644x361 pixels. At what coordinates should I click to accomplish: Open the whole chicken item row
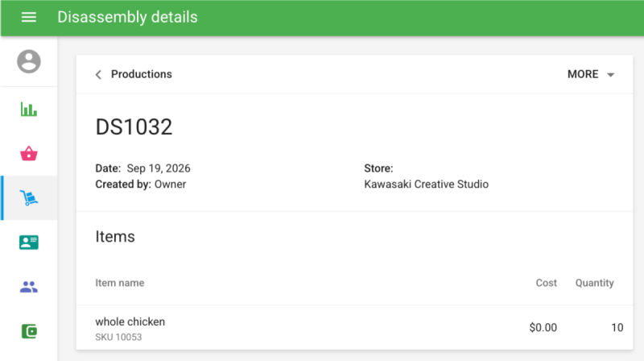354,328
